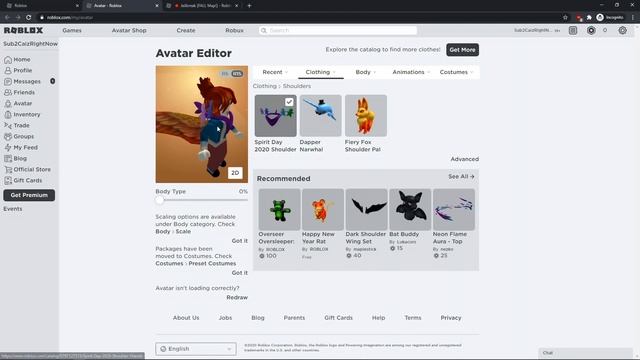640x360 pixels.
Task: Open the browser extensions puzzle icon
Action: pyautogui.click(x=589, y=18)
